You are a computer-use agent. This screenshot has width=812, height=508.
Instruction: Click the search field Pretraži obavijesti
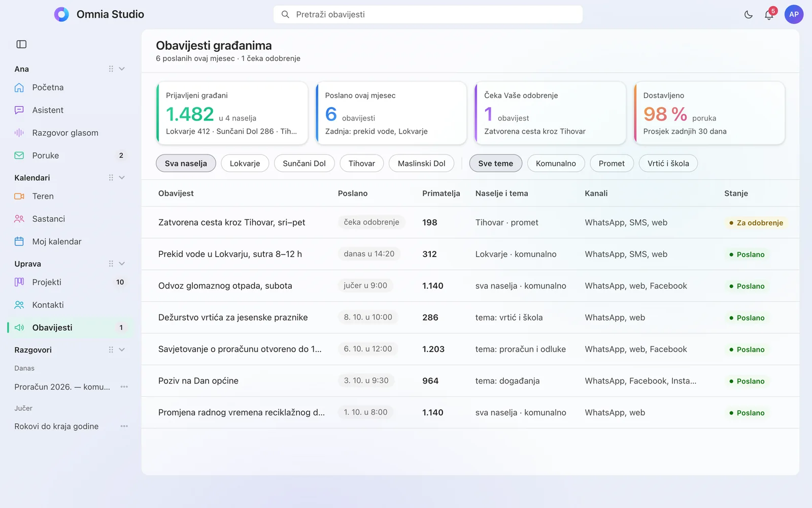click(x=428, y=15)
